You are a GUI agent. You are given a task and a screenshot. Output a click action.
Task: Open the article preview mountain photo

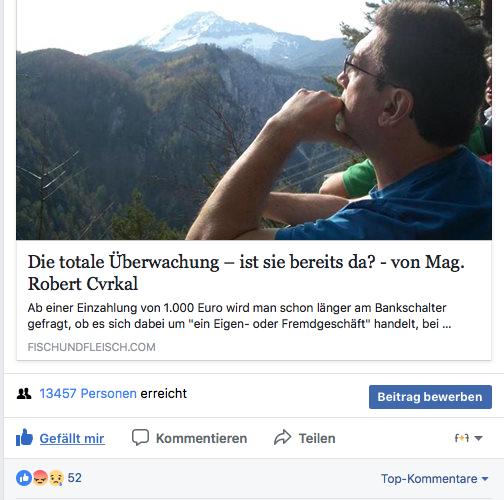pyautogui.click(x=254, y=120)
